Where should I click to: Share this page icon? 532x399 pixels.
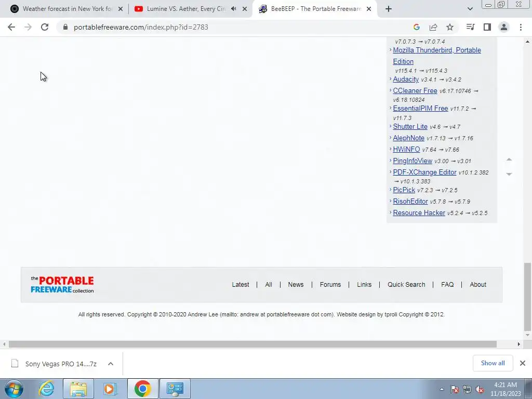tap(433, 27)
